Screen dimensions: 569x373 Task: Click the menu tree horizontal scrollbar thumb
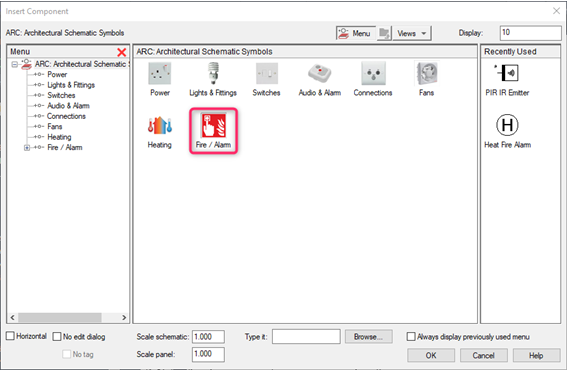60,317
